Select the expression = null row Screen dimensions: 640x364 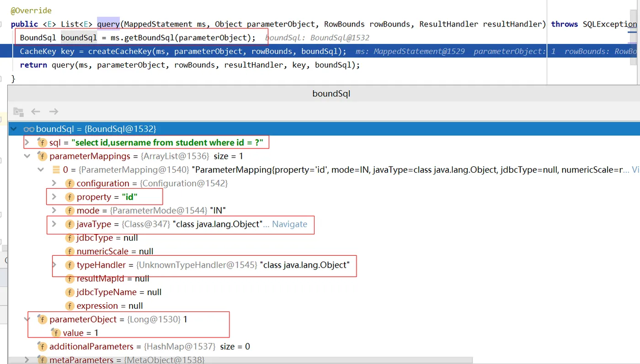point(323,306)
